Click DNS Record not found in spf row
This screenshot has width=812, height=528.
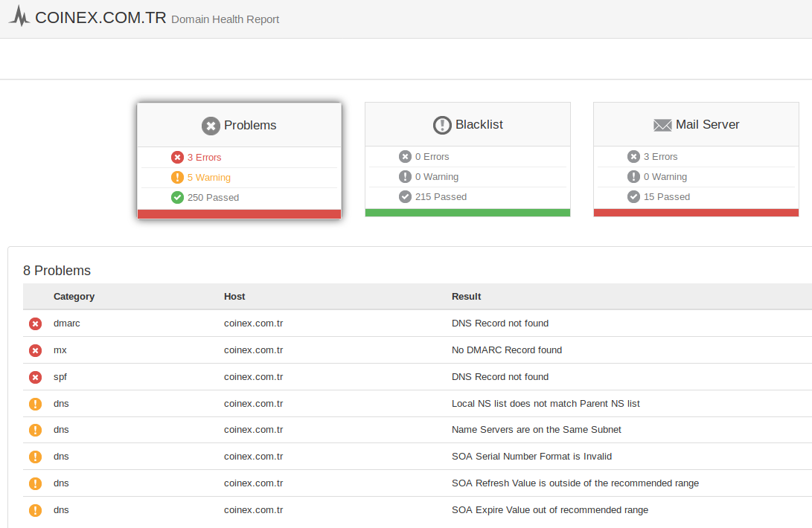pos(499,377)
